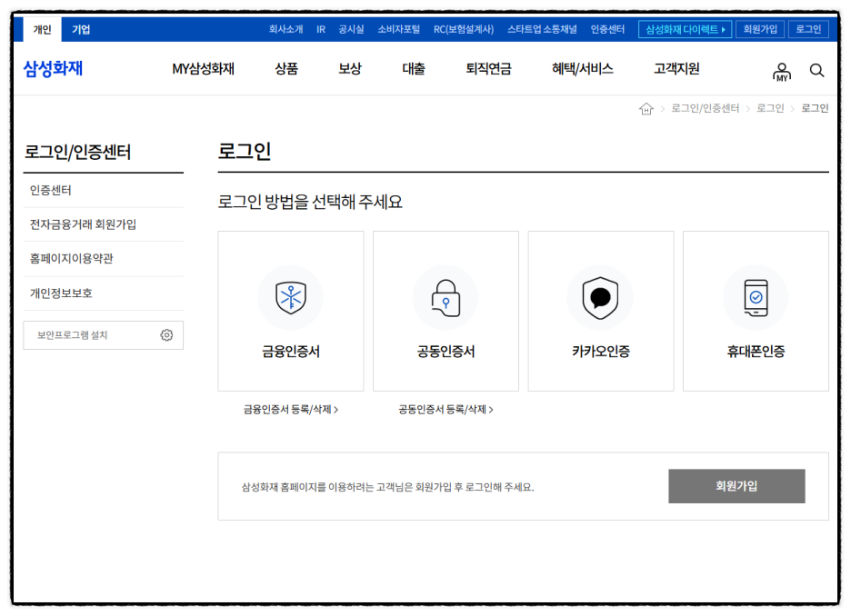Click the gray 회원가입 button
This screenshot has height=616, width=851.
736,486
